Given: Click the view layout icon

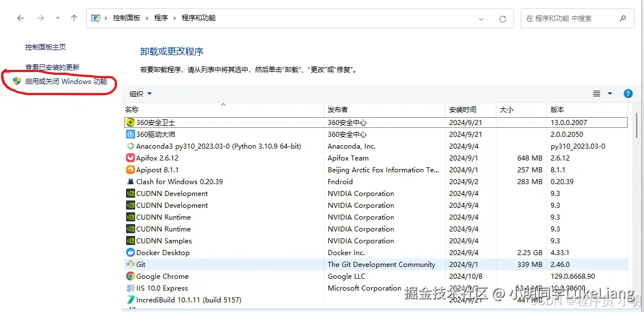Looking at the screenshot, I should pos(597,93).
